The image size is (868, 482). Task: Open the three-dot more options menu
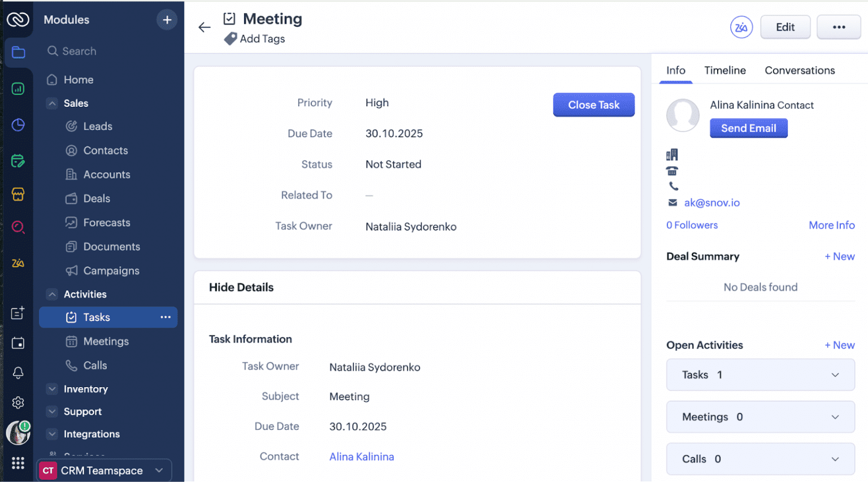[839, 27]
